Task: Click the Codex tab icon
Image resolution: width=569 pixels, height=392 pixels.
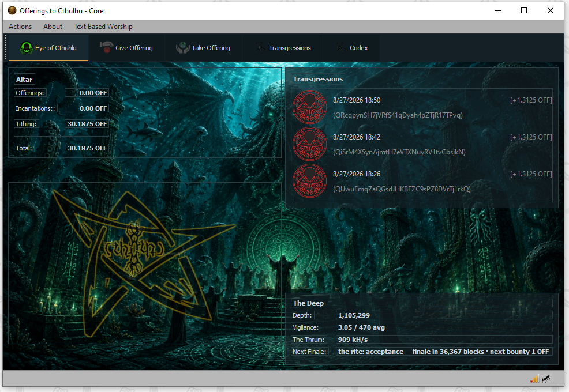Action: [340, 47]
